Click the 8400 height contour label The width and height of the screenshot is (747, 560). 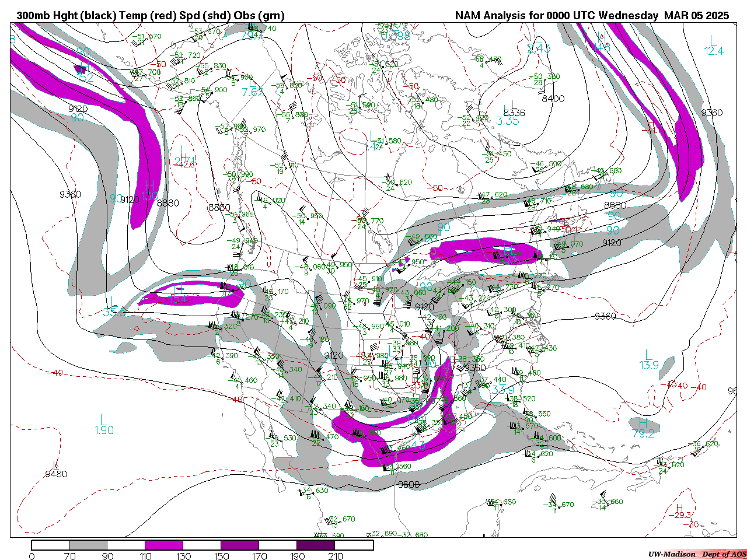(553, 99)
